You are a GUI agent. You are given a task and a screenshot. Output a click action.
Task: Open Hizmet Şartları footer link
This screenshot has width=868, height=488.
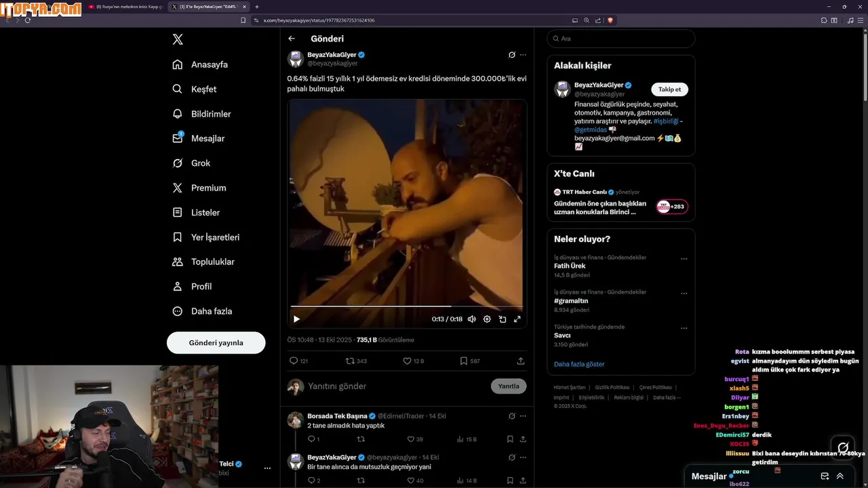(x=570, y=387)
